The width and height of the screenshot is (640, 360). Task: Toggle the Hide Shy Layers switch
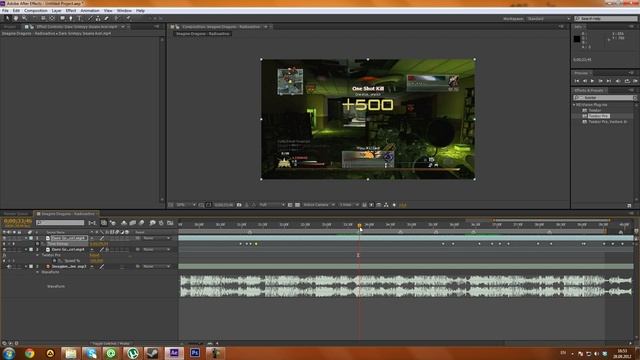coord(124,223)
